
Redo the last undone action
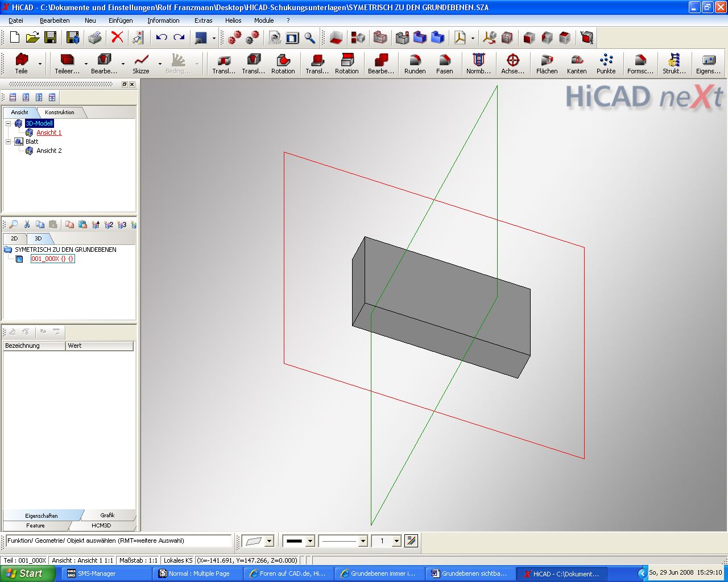179,38
